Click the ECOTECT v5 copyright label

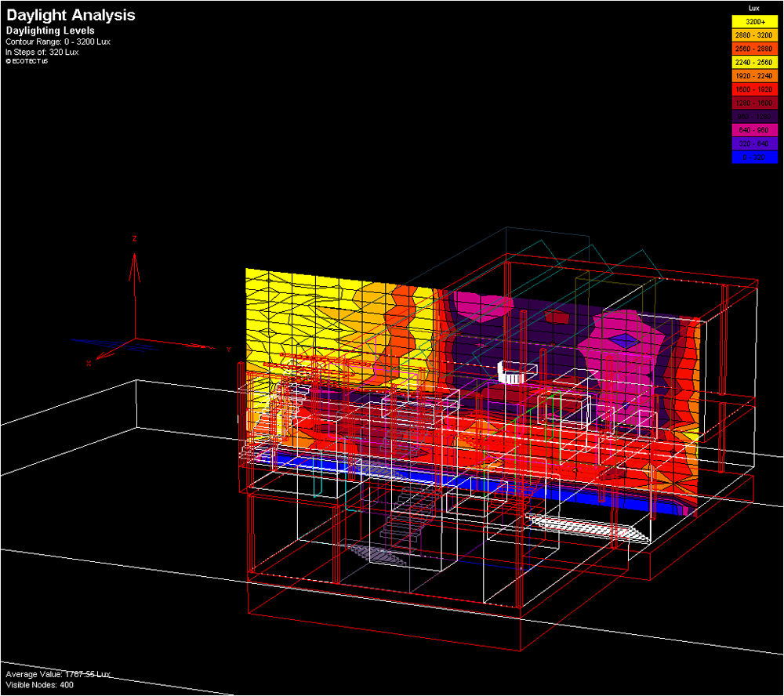coord(27,61)
